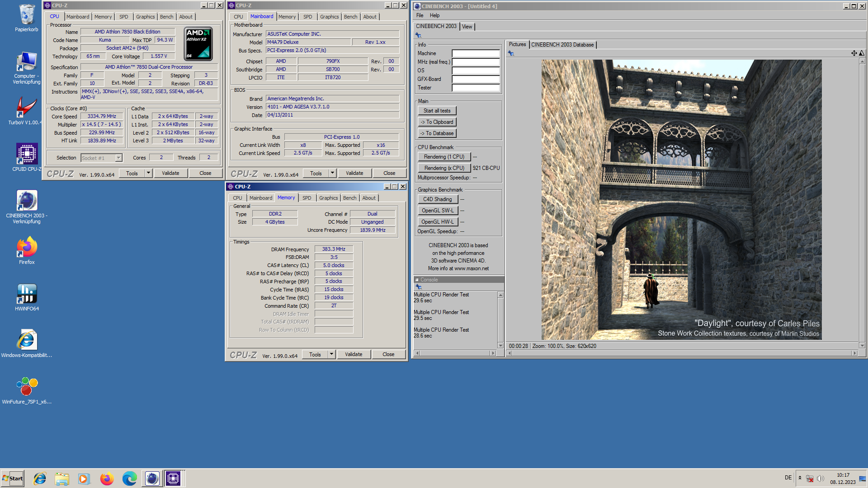868x488 pixels.
Task: Switch to CPU-Z taskbar button
Action: [173, 478]
